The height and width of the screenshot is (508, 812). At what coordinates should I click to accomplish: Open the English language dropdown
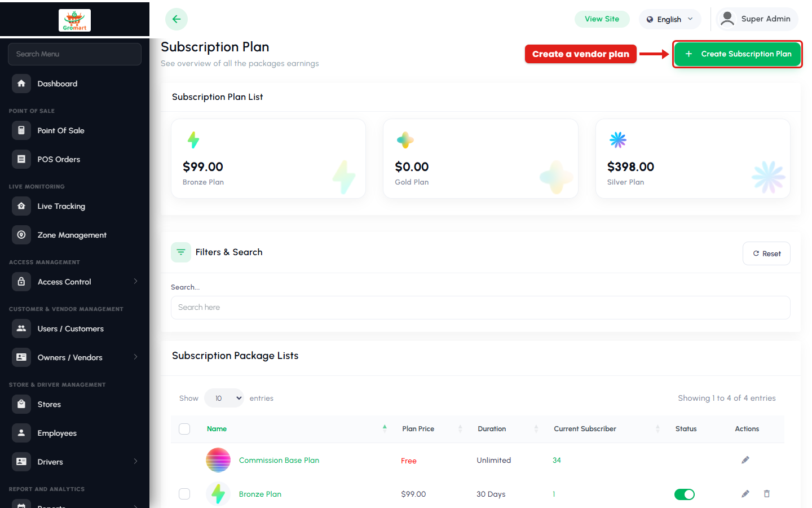[670, 19]
